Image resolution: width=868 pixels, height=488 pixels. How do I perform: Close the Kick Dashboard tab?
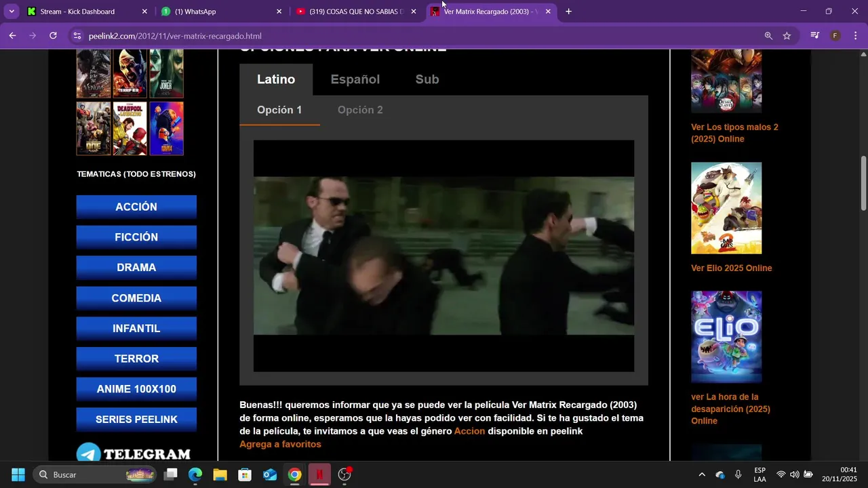[x=144, y=12]
